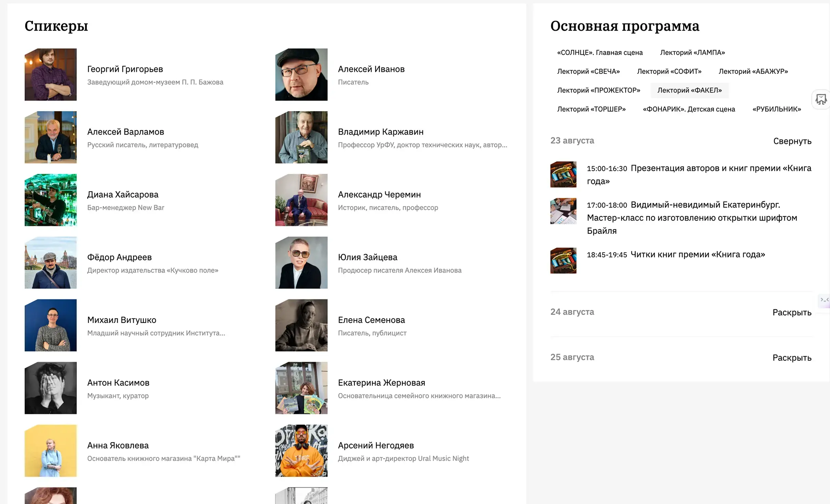Expand the 24 августа program with Раскрыть
The height and width of the screenshot is (504, 830).
(x=791, y=312)
